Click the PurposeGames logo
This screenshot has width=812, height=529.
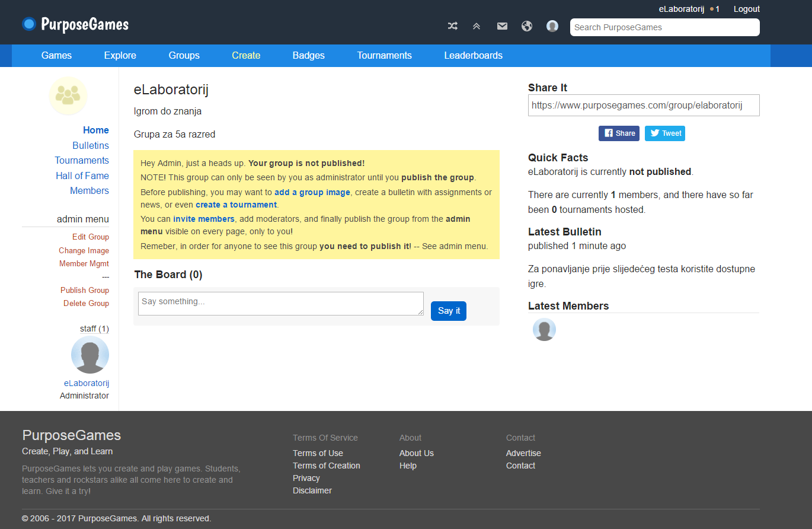75,24
